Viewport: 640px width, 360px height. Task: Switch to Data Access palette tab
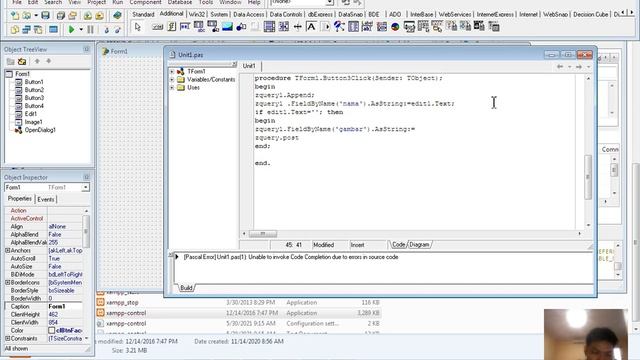(x=249, y=14)
